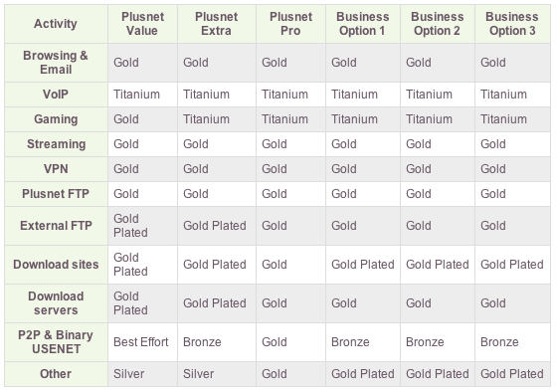Click the Plusnet Pro column header
The width and height of the screenshot is (557, 392).
pyautogui.click(x=290, y=24)
